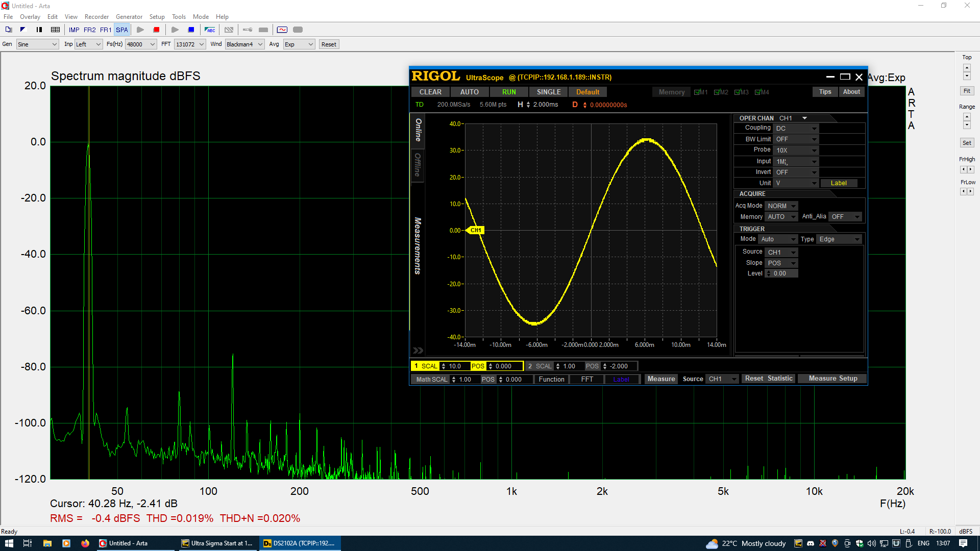Image resolution: width=980 pixels, height=551 pixels.
Task: Create new file in Arta toolbar
Action: point(9,30)
